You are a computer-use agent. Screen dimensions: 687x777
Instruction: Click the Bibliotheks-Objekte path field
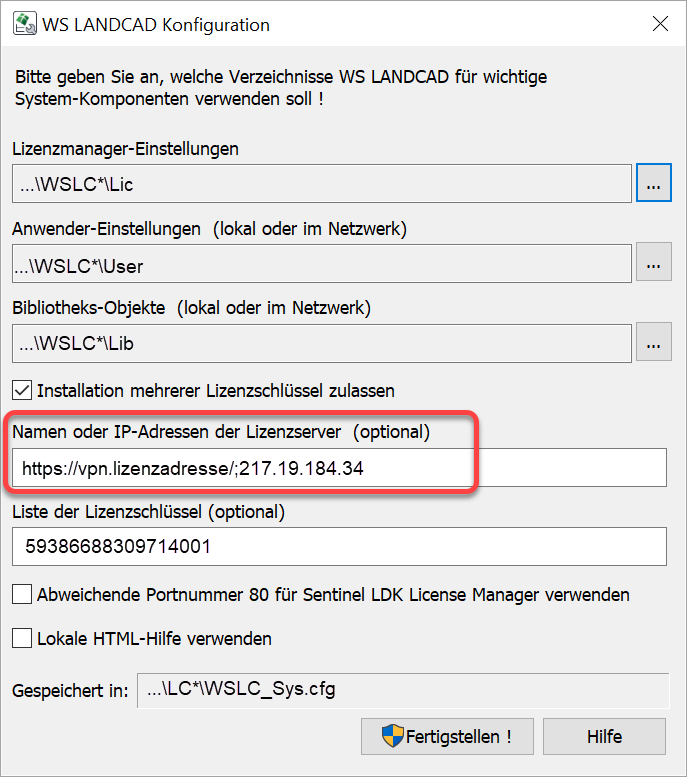[x=322, y=343]
